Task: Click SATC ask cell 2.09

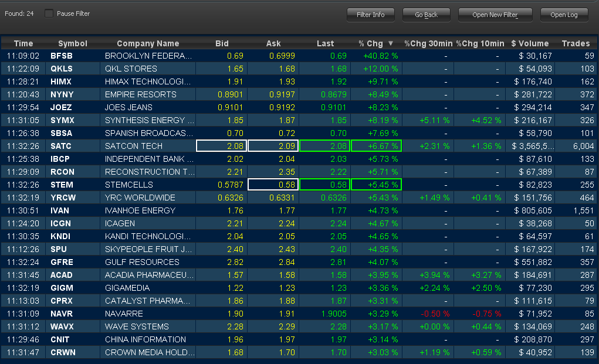Action: click(273, 146)
